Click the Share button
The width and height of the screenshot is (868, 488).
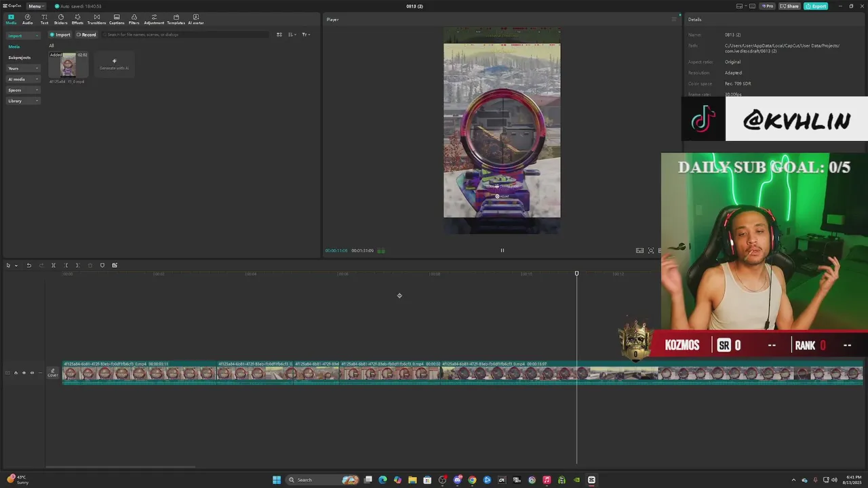pos(789,6)
